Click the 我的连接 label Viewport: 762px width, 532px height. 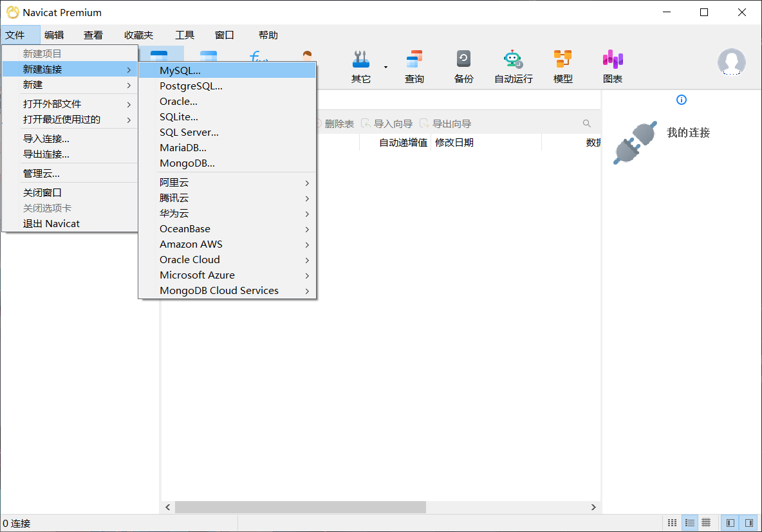[688, 133]
